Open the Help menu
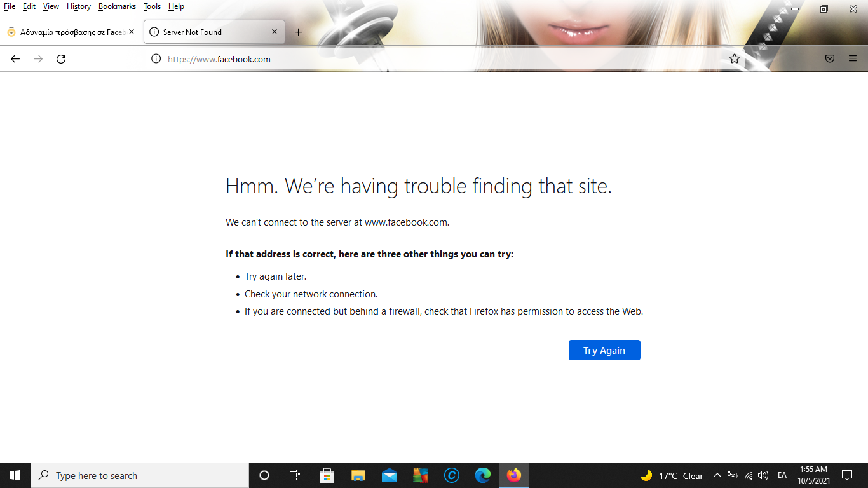Image resolution: width=868 pixels, height=488 pixels. click(176, 6)
